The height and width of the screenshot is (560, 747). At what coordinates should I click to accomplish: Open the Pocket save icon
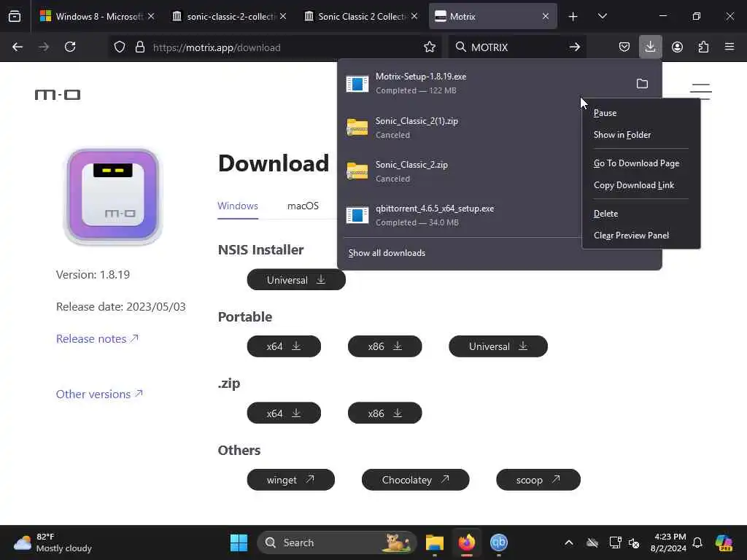(624, 47)
